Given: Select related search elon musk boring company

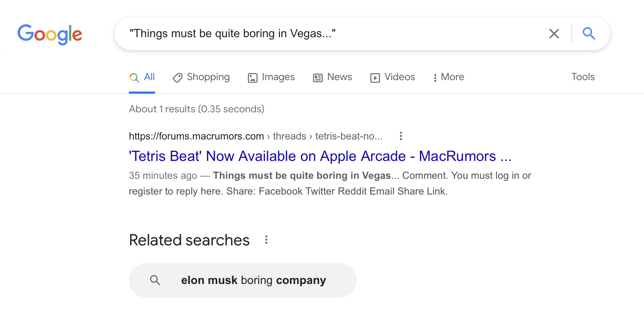Looking at the screenshot, I should pos(253,280).
